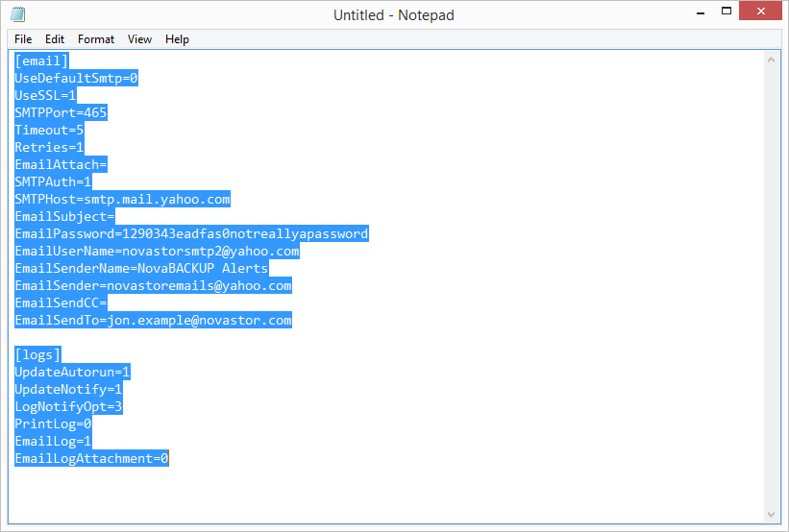
Task: Open the Format menu
Action: pos(95,39)
